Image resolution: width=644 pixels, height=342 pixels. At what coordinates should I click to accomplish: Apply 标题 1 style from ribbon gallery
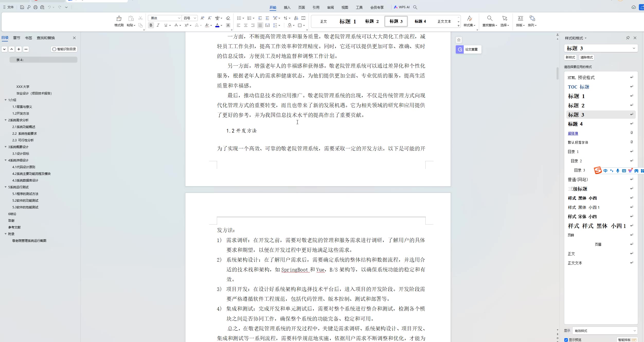coord(347,21)
